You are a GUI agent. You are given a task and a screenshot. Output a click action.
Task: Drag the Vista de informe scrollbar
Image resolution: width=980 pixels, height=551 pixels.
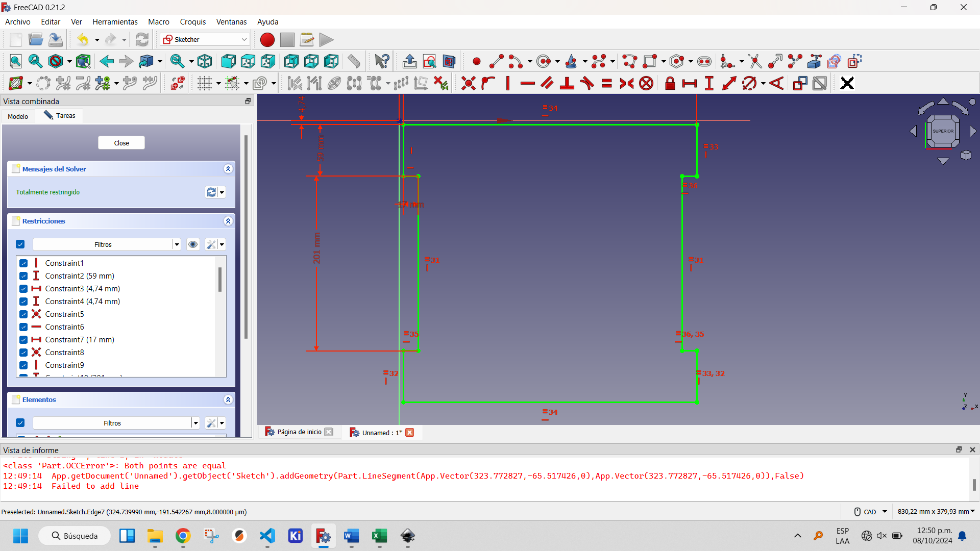coord(974,484)
